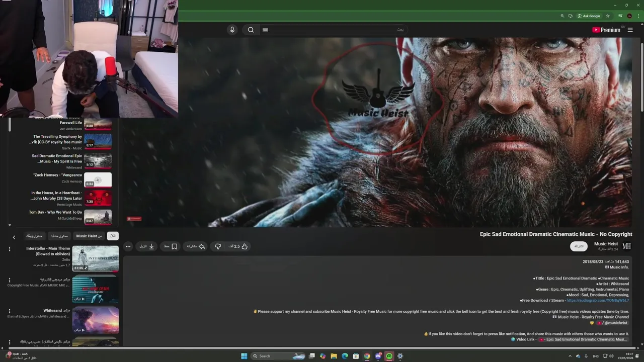This screenshot has width=644, height=362.
Task: Play Zack Hemsey 'Vengeance' playlist item
Action: point(63,179)
